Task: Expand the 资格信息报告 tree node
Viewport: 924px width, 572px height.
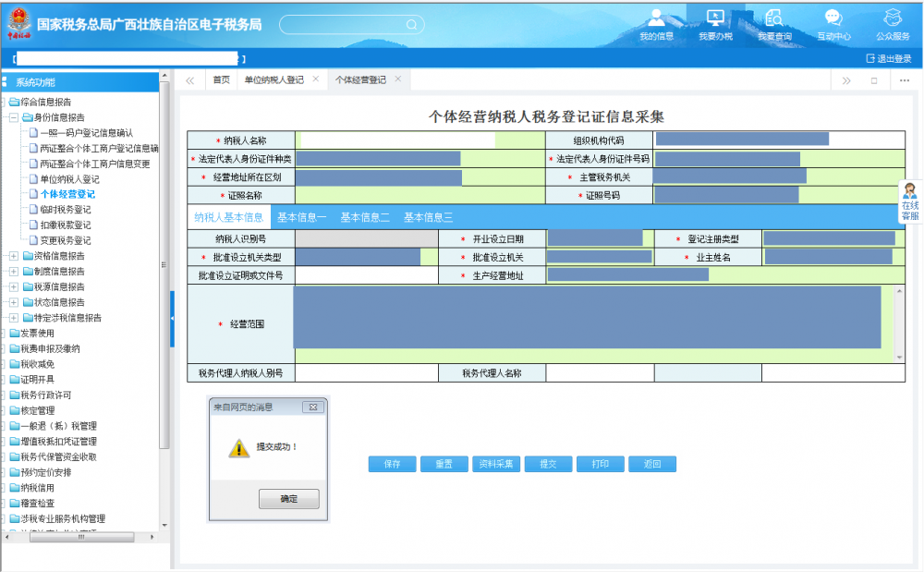Action: tap(14, 256)
